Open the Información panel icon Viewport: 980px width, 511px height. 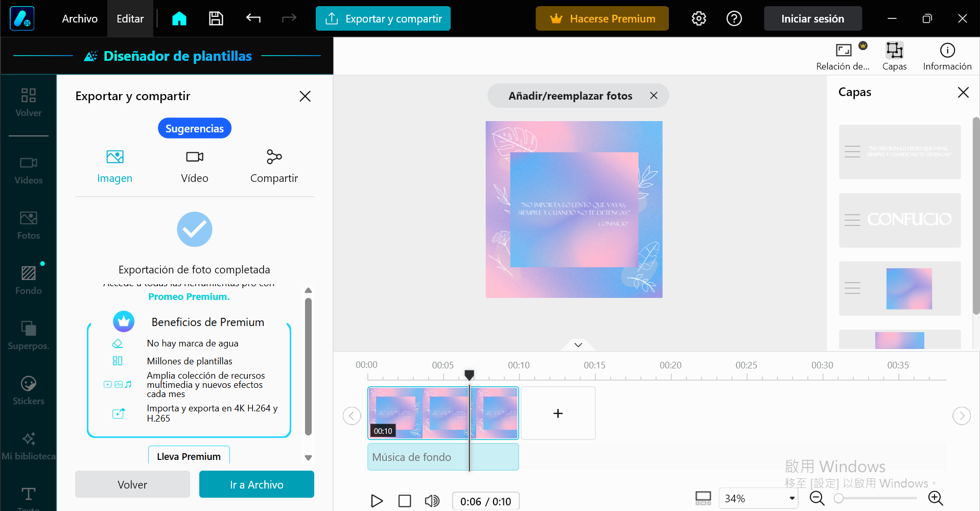coord(947,56)
